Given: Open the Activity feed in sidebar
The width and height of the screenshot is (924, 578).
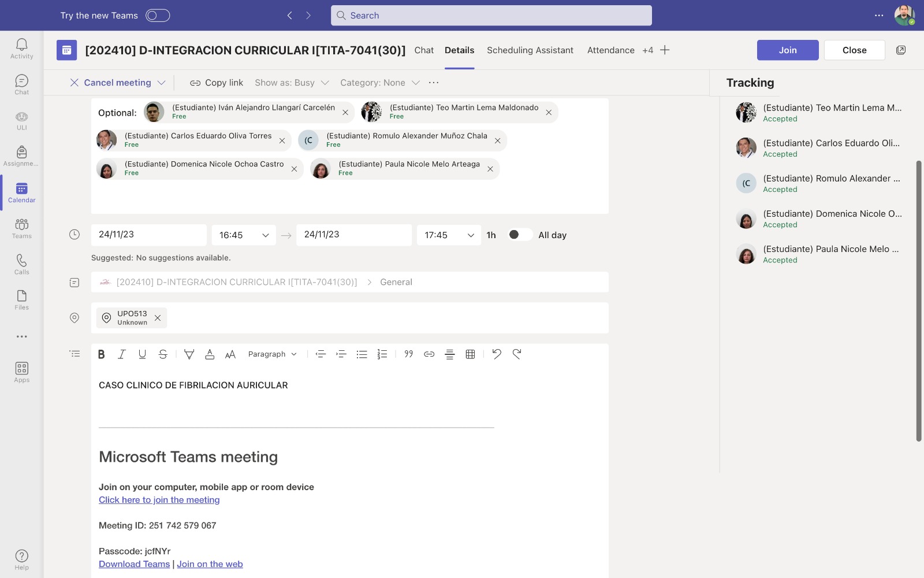Looking at the screenshot, I should (21, 49).
